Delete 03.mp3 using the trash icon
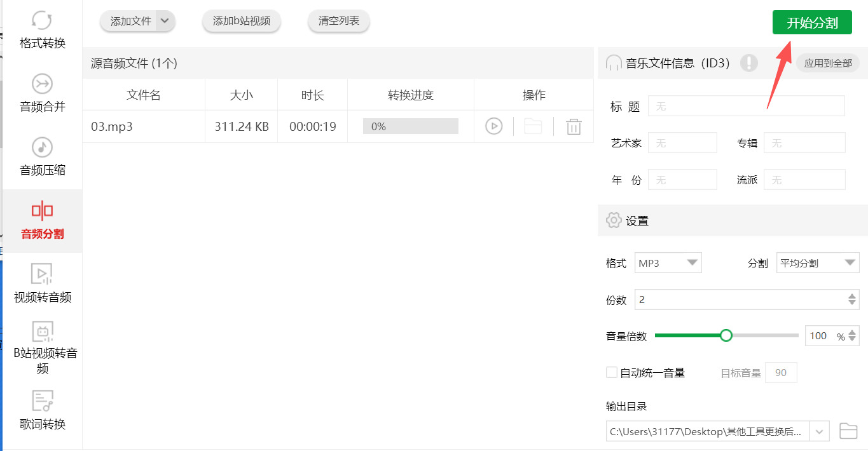The width and height of the screenshot is (868, 451). click(x=574, y=126)
